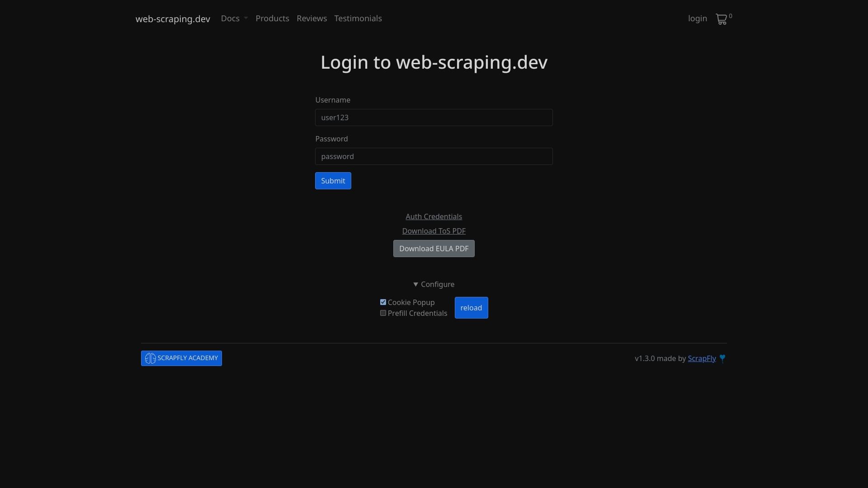Select Products in the navigation bar
The height and width of the screenshot is (488, 868).
[272, 19]
